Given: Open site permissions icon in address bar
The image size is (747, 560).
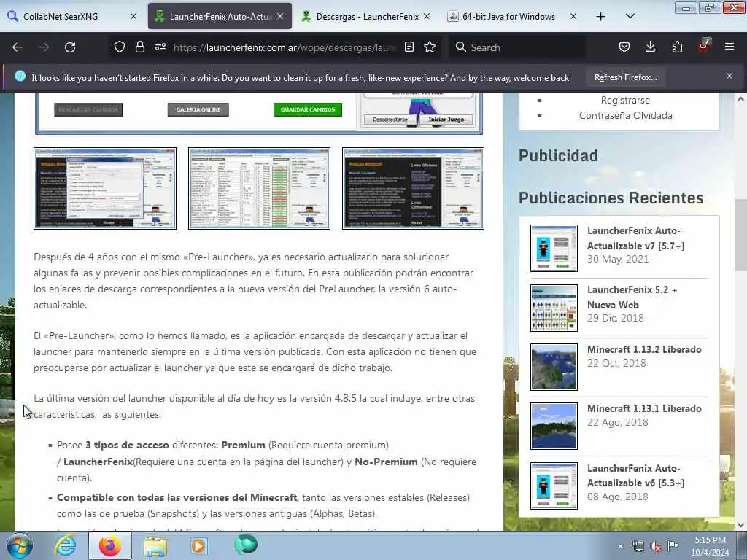Looking at the screenshot, I should tap(160, 47).
